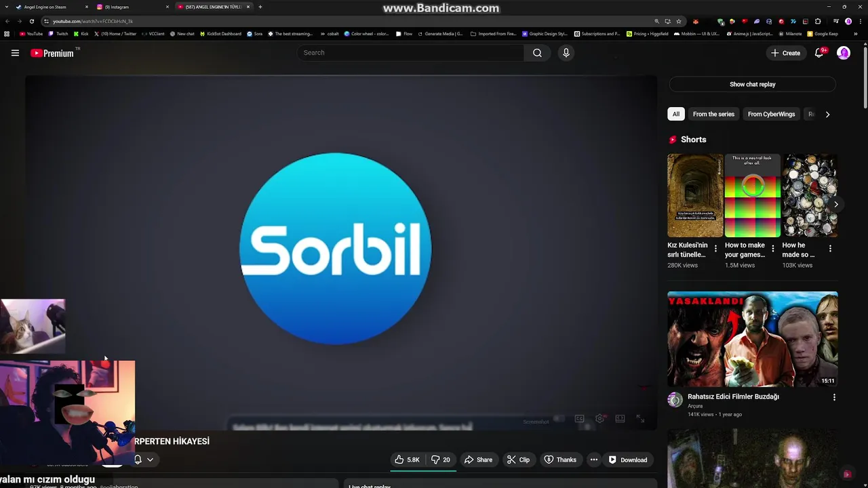Select the From the series chip
The height and width of the screenshot is (488, 868).
[x=713, y=114]
